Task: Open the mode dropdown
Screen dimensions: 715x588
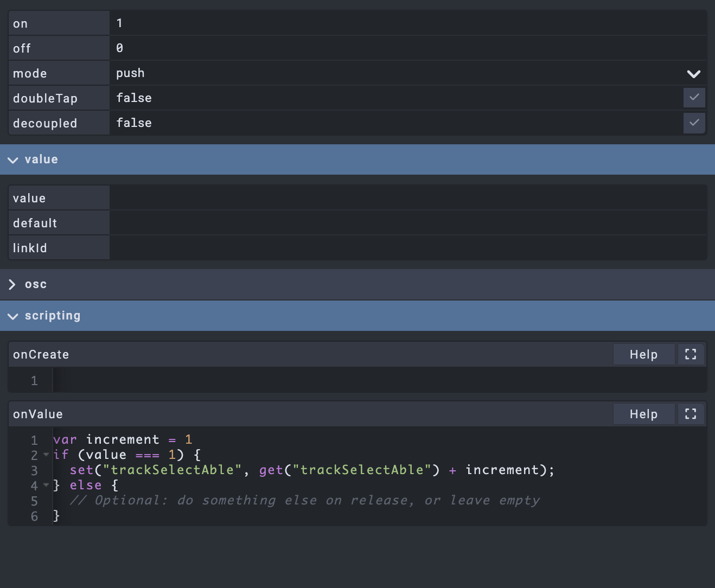Action: point(693,74)
